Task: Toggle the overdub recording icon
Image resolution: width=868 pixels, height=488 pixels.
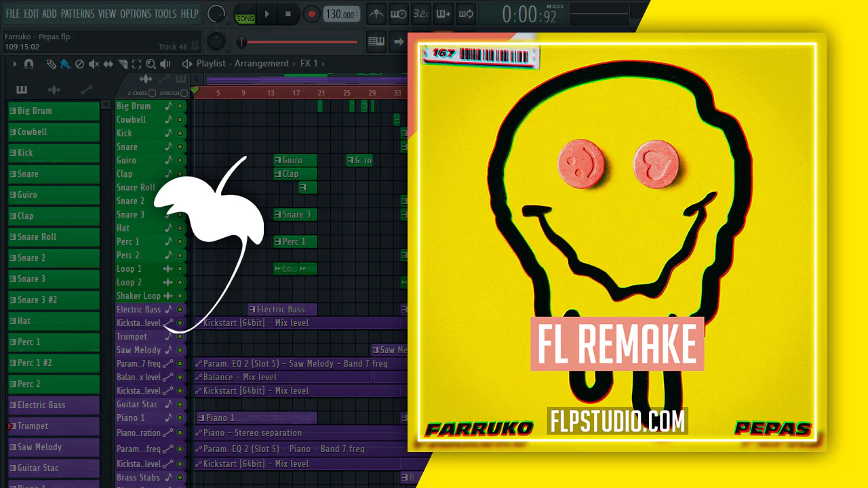Action: pos(443,14)
